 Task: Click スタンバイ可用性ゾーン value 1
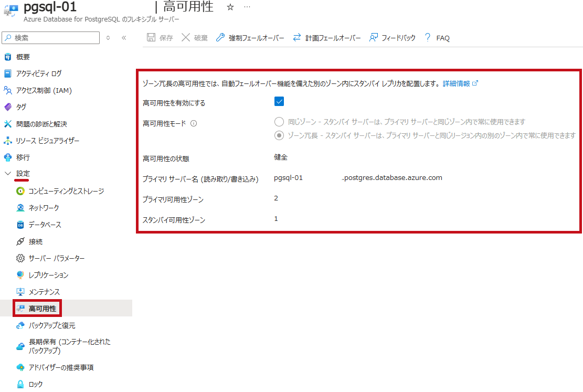276,219
